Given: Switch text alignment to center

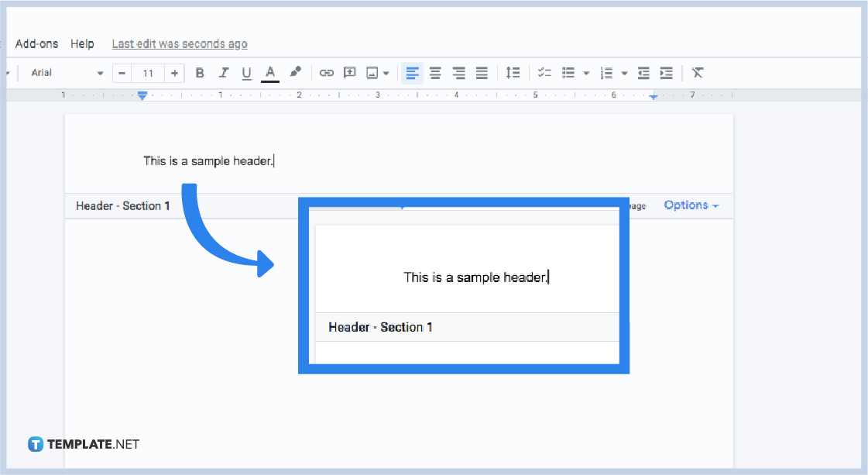Looking at the screenshot, I should 435,72.
